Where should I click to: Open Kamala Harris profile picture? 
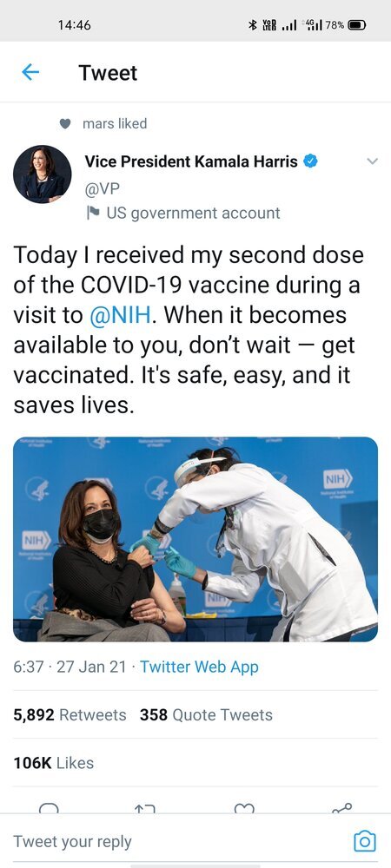pos(42,174)
